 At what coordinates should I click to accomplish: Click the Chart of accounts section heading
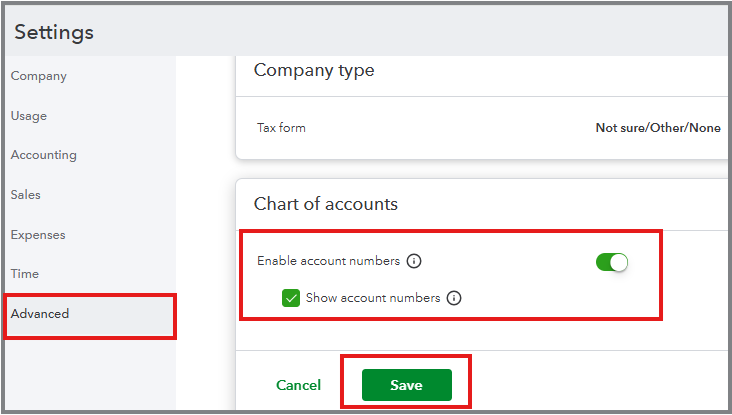tap(325, 204)
